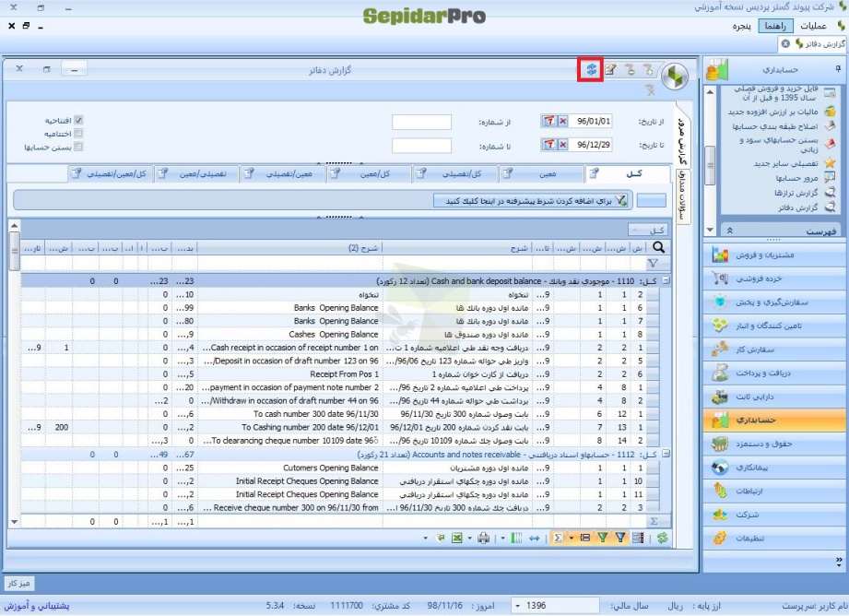Click the tag export icon next to Excel
The image size is (849, 616).
click(441, 538)
